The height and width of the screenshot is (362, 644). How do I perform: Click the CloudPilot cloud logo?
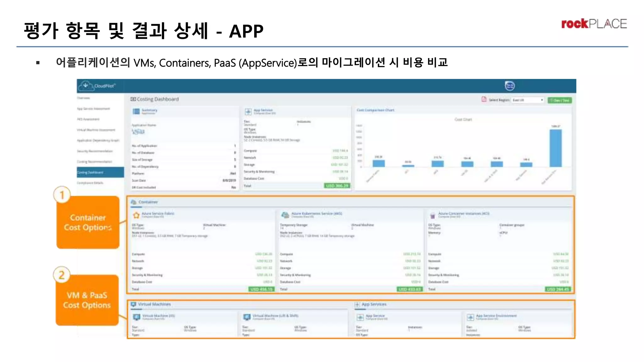86,85
